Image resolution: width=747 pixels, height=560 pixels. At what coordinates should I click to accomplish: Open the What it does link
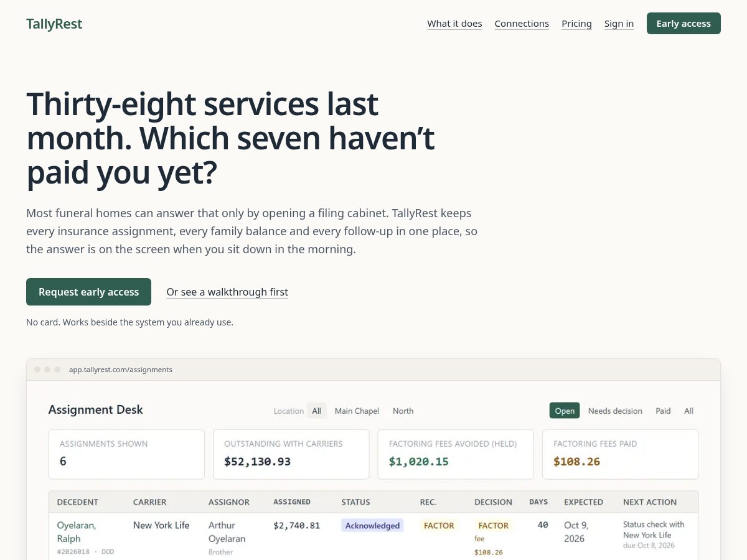click(454, 24)
